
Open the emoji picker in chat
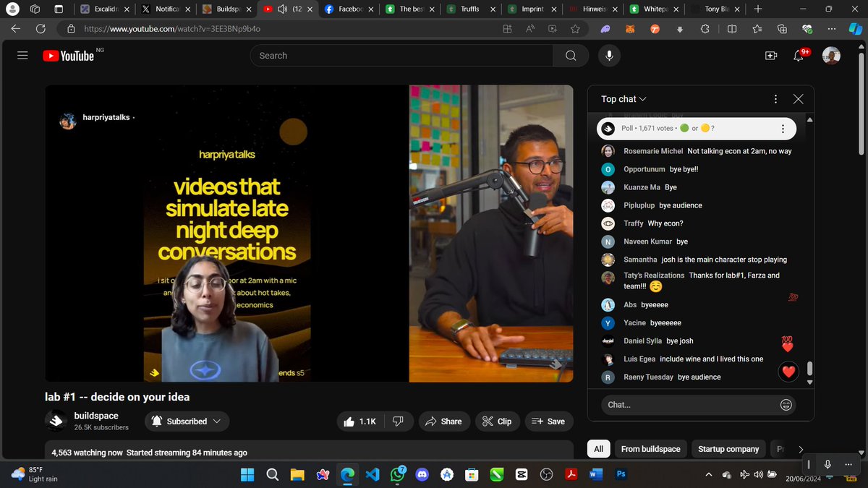tap(786, 405)
